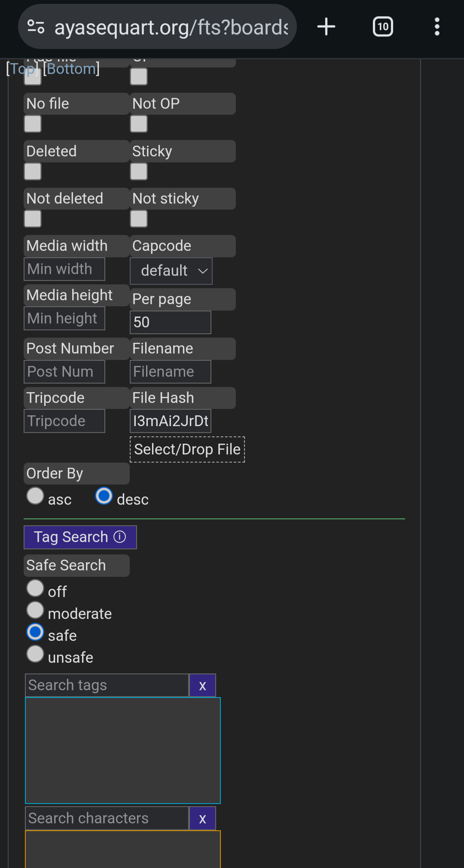Click the info icon next to Tag Search
Viewport: 464px width, 868px height.
pos(119,537)
